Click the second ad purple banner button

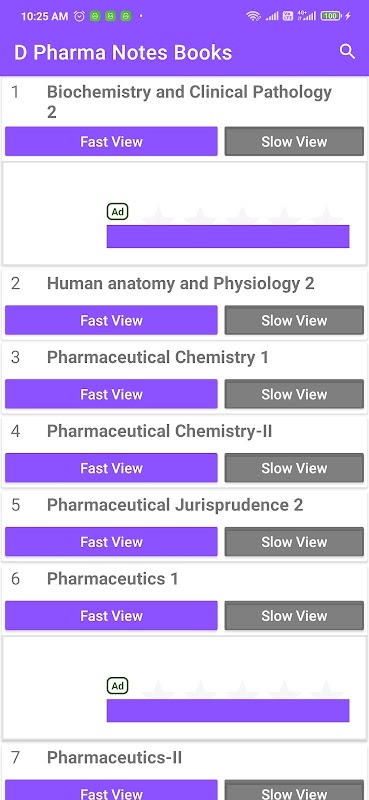(228, 710)
